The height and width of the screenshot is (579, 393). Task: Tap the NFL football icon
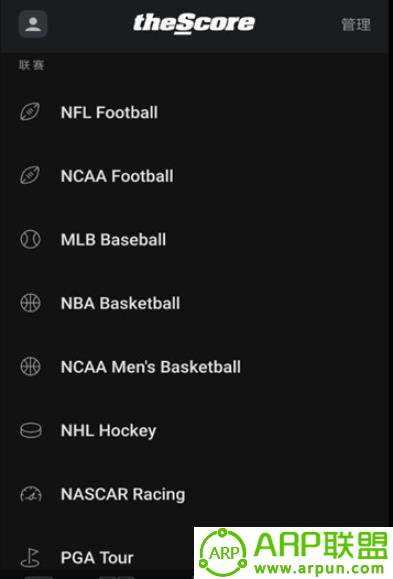pos(30,112)
